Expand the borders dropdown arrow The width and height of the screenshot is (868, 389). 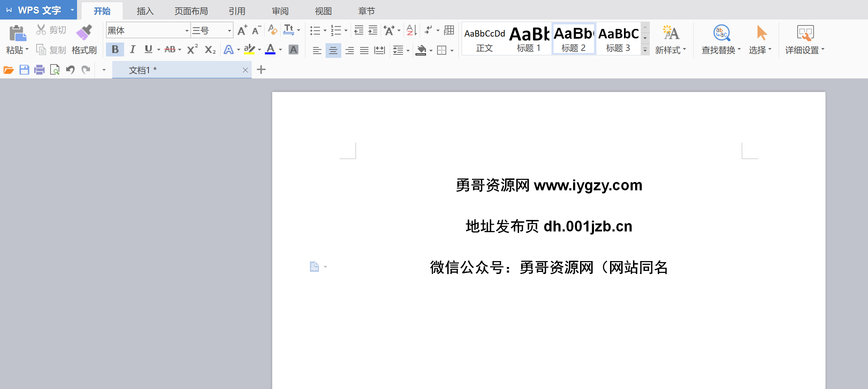(452, 51)
